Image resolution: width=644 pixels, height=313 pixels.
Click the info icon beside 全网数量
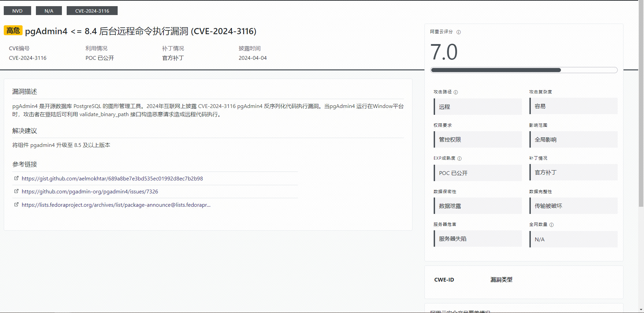[x=551, y=225]
